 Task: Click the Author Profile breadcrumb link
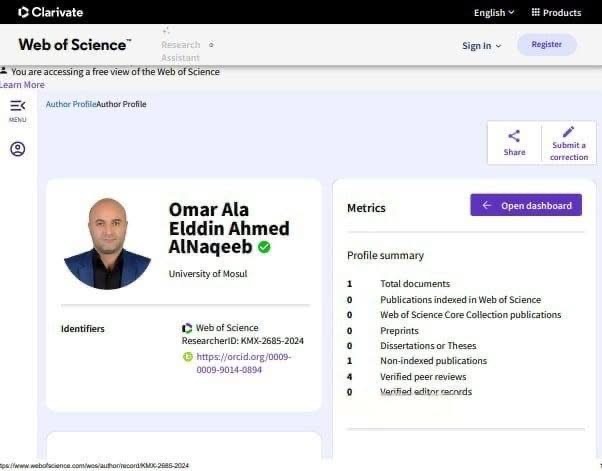coord(70,104)
